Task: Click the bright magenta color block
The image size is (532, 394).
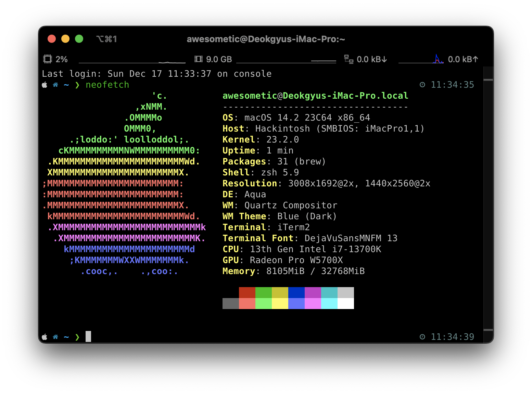Action: (x=313, y=304)
